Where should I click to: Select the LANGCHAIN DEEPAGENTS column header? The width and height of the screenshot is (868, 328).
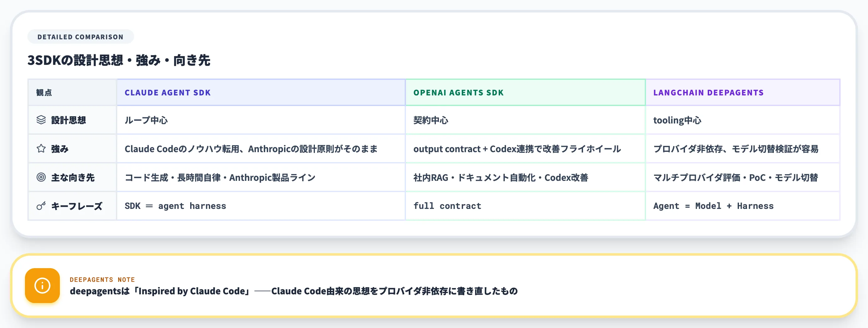tap(743, 92)
